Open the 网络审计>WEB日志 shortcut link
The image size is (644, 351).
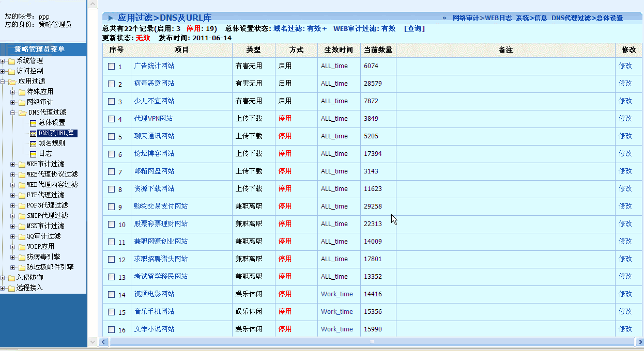click(x=482, y=18)
